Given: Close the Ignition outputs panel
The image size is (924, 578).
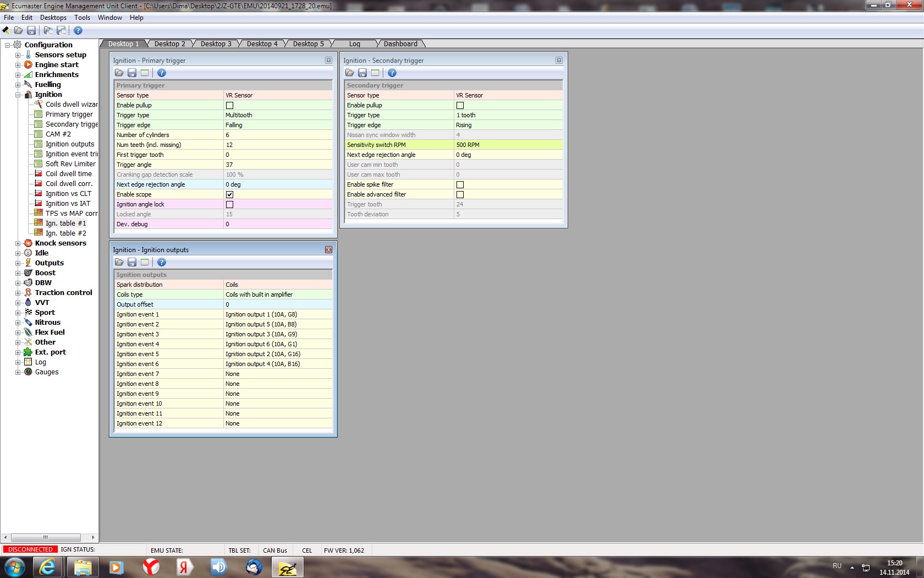Looking at the screenshot, I should pos(328,250).
